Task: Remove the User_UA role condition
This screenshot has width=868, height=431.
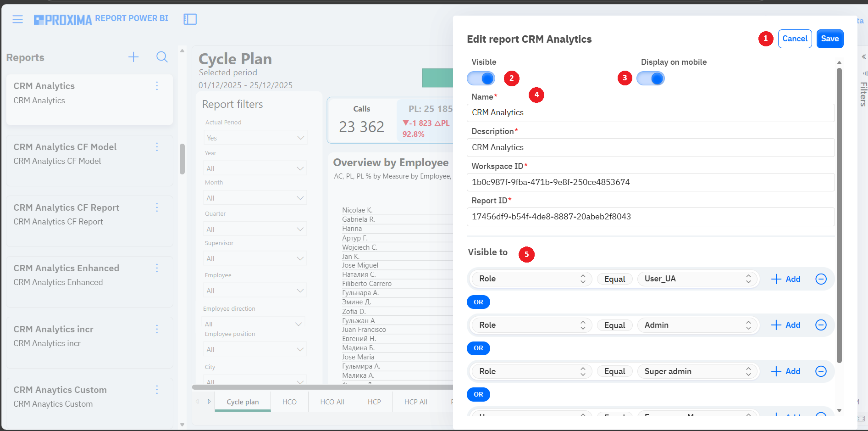Action: point(821,279)
